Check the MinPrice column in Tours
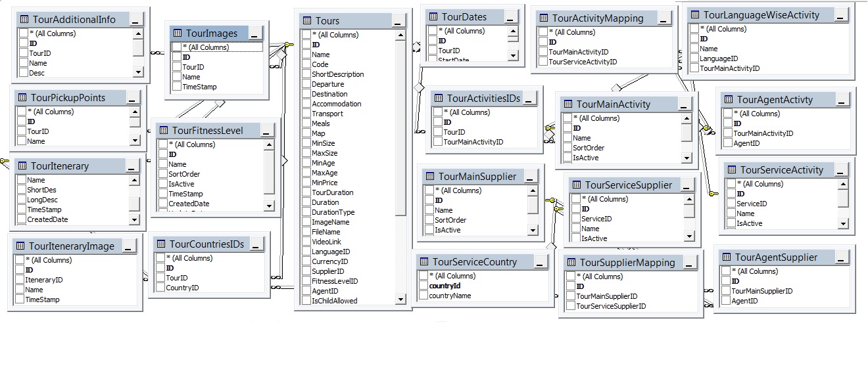Image resolution: width=868 pixels, height=377 pixels. tap(306, 183)
